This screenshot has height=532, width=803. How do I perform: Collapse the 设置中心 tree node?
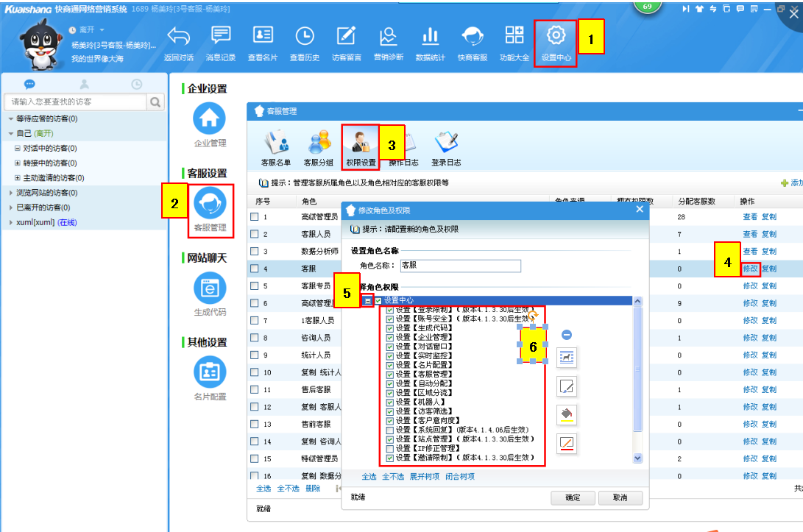367,300
